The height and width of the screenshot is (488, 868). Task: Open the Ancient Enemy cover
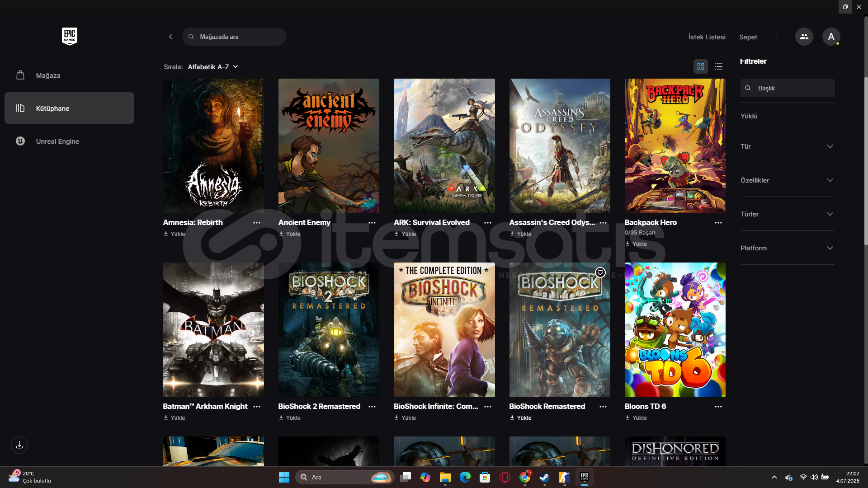(329, 146)
